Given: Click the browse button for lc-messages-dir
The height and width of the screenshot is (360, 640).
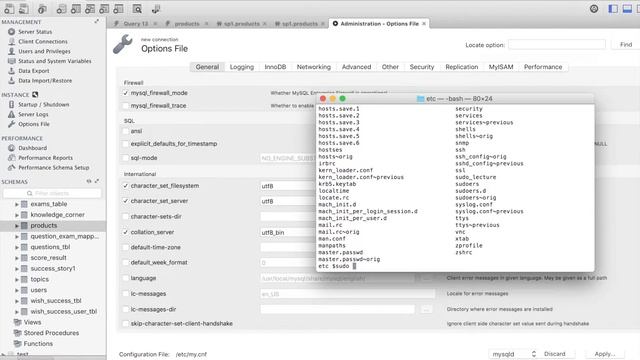Looking at the screenshot, I should coord(426,309).
